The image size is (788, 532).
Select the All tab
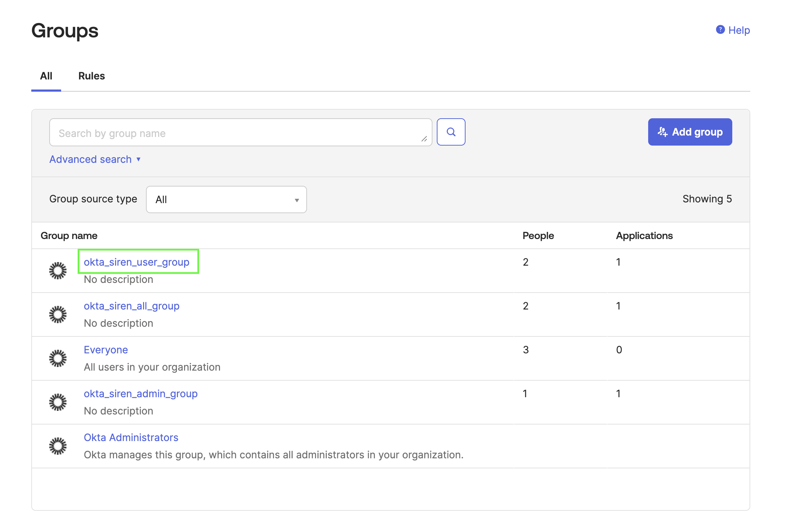pyautogui.click(x=46, y=76)
